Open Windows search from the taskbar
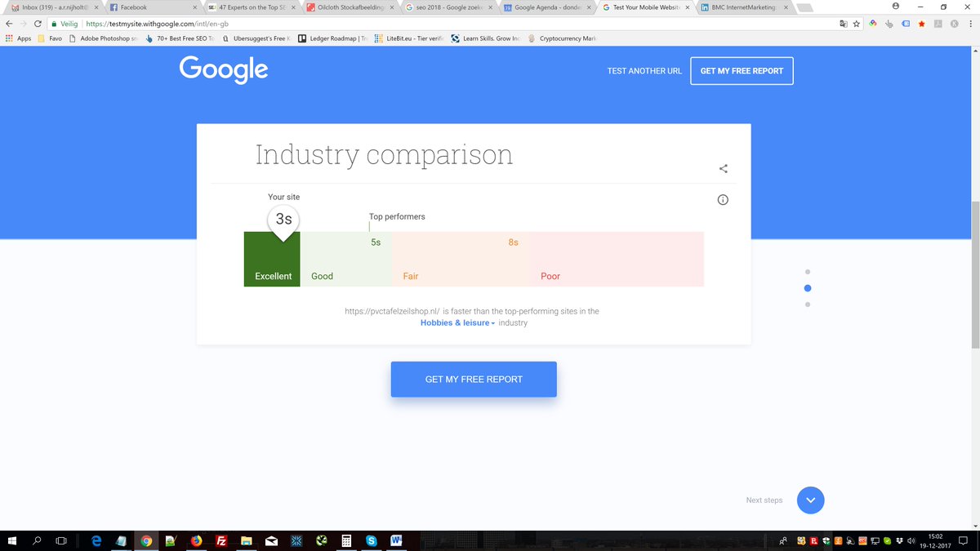The image size is (980, 551). 38,540
